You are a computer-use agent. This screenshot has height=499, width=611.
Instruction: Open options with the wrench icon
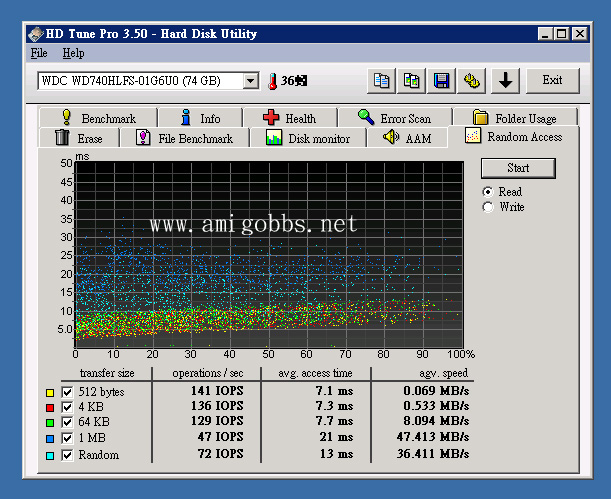click(x=472, y=80)
